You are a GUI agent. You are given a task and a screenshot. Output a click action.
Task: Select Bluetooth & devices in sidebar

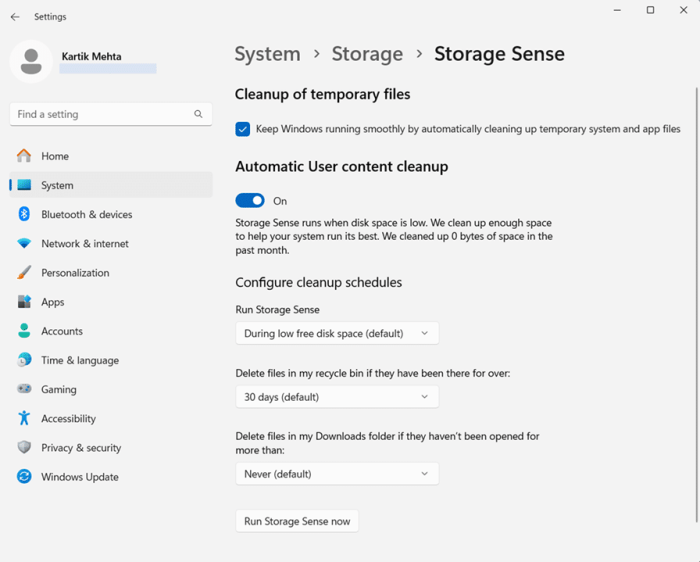click(111, 214)
